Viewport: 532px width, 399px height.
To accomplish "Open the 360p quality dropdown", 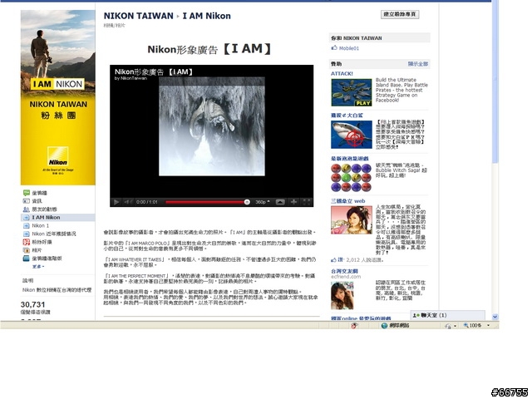I will click(x=263, y=202).
